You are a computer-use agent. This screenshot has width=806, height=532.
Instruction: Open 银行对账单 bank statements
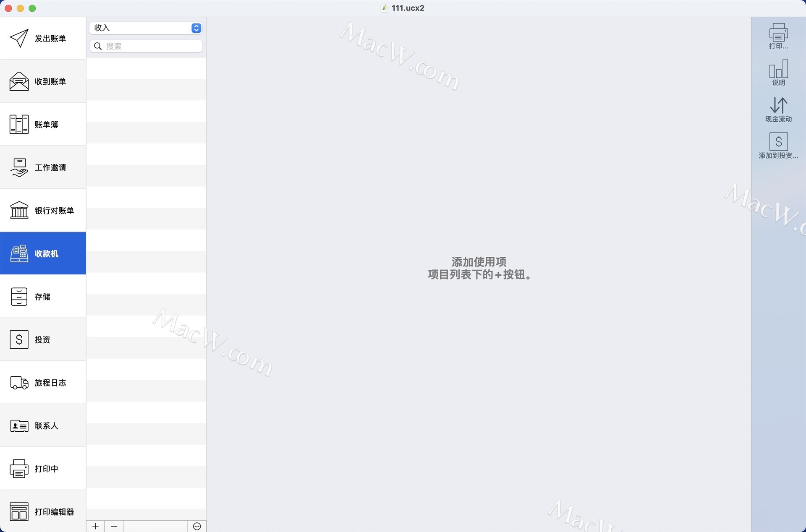43,210
